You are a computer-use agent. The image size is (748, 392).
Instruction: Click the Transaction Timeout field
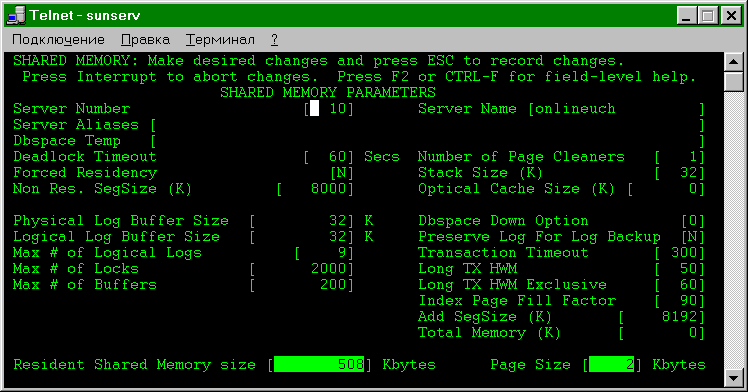(x=680, y=252)
